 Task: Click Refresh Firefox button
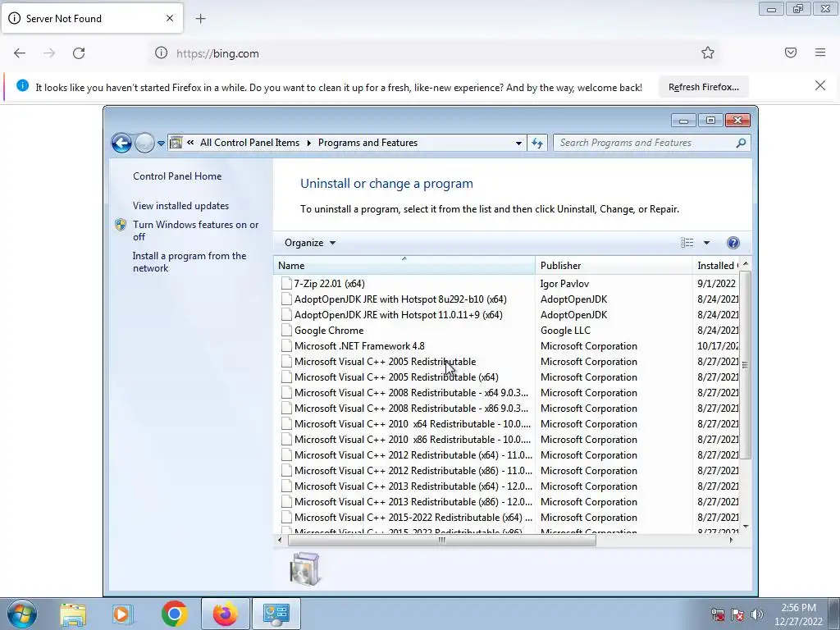tap(703, 87)
